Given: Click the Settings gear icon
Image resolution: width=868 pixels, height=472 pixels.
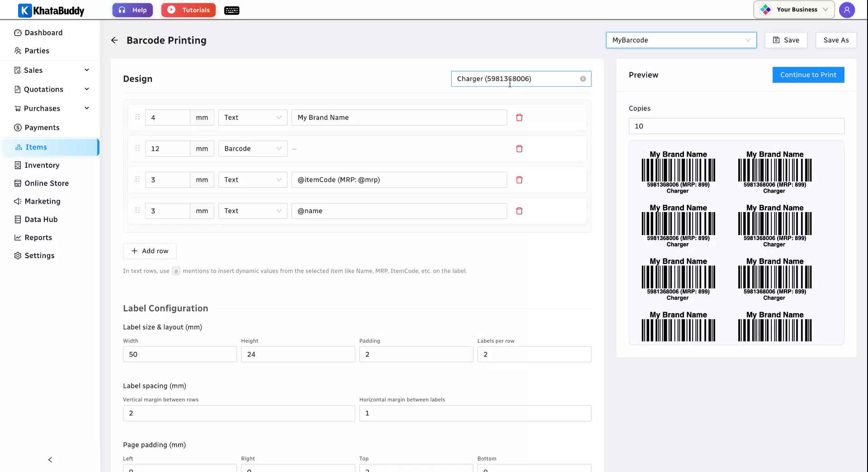Looking at the screenshot, I should point(18,255).
